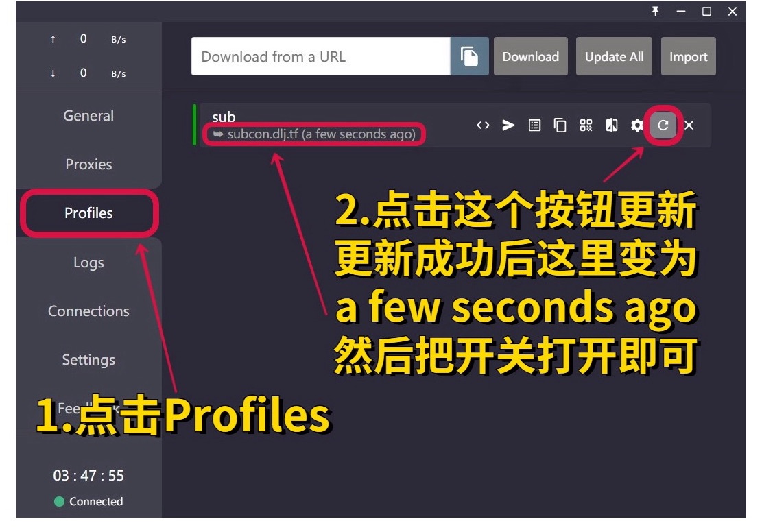Show QR code for sub profile
762x532 pixels.
tap(586, 125)
